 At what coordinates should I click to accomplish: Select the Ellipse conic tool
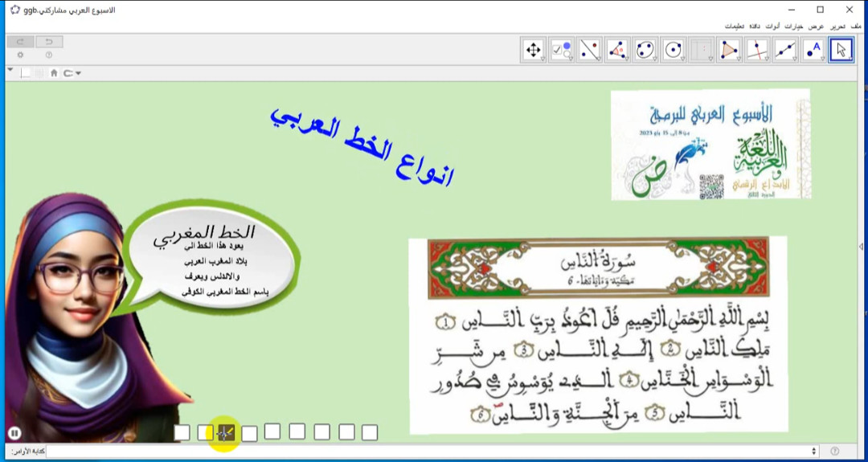click(645, 50)
